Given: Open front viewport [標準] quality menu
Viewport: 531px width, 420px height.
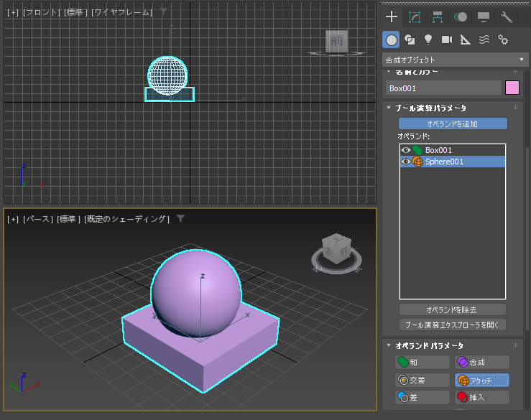Looking at the screenshot, I should [x=75, y=12].
